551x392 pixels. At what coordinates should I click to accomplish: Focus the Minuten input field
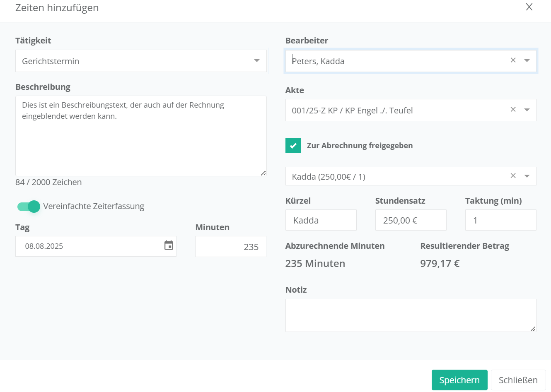(x=230, y=247)
